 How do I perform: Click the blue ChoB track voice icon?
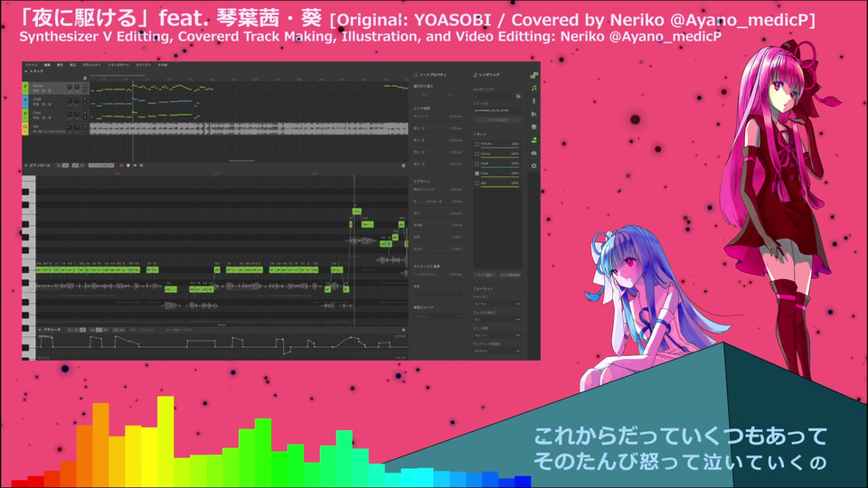coord(25,101)
